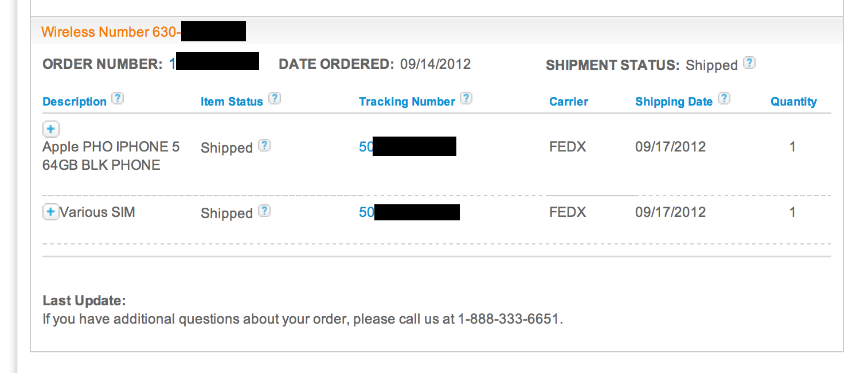Viewport: 868px width, 373px height.
Task: Click the Description column header
Action: (x=75, y=102)
